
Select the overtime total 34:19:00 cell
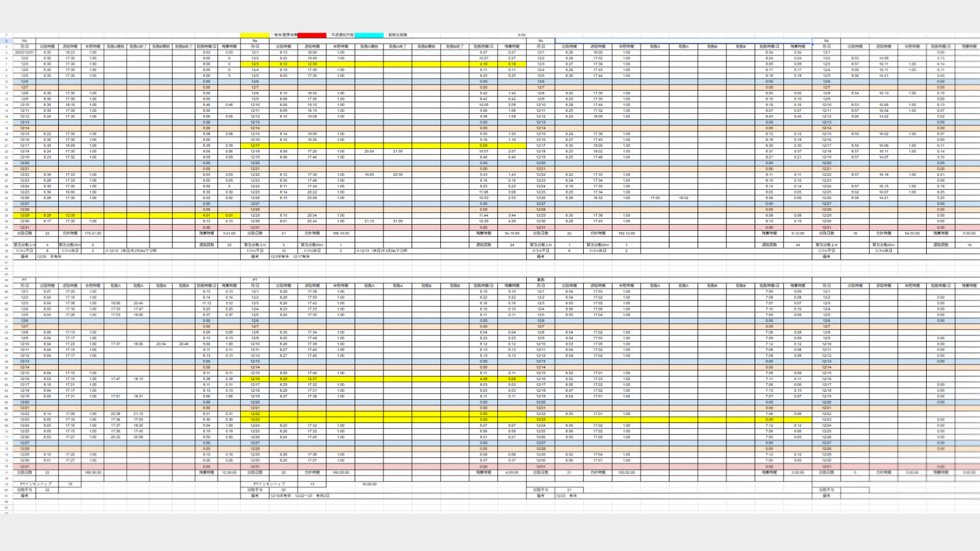click(x=511, y=233)
